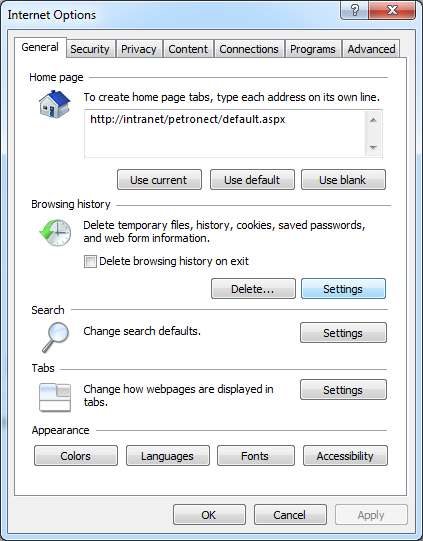This screenshot has width=423, height=541.
Task: Click the Browsing history clock icon
Action: [x=55, y=232]
